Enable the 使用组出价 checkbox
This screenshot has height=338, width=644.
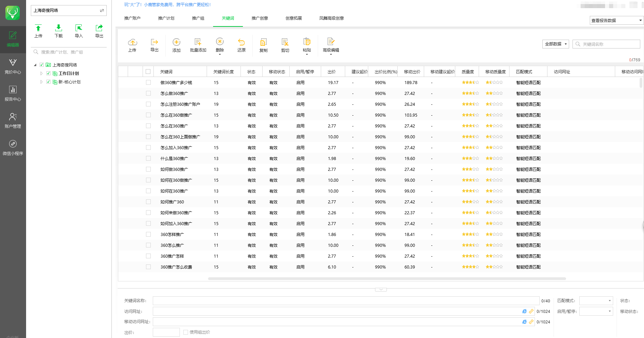tap(186, 332)
